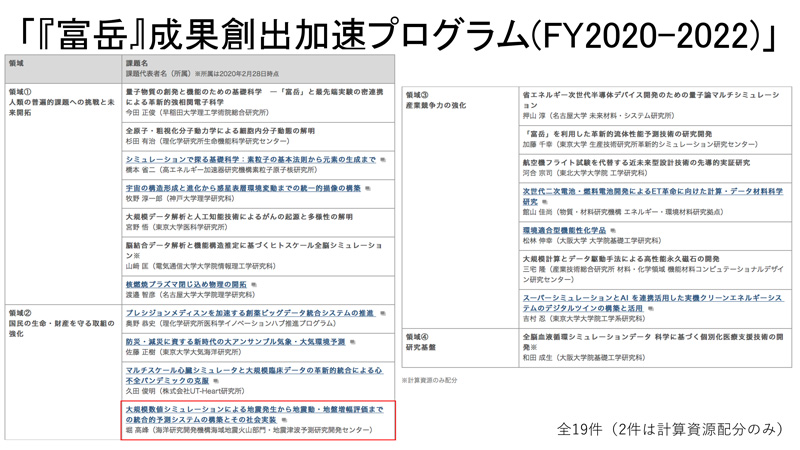This screenshot has width=800, height=450.
Task: Click the 全19件 summary text
Action: tap(670, 429)
